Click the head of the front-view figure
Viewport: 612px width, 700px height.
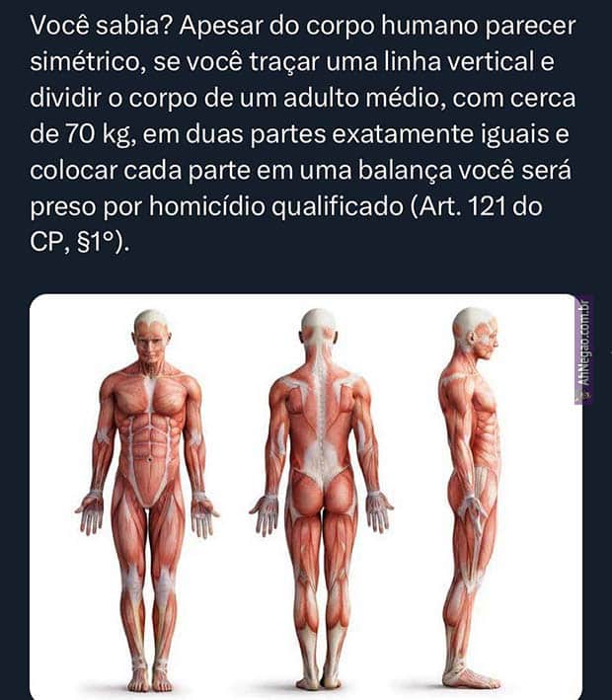pos(152,336)
